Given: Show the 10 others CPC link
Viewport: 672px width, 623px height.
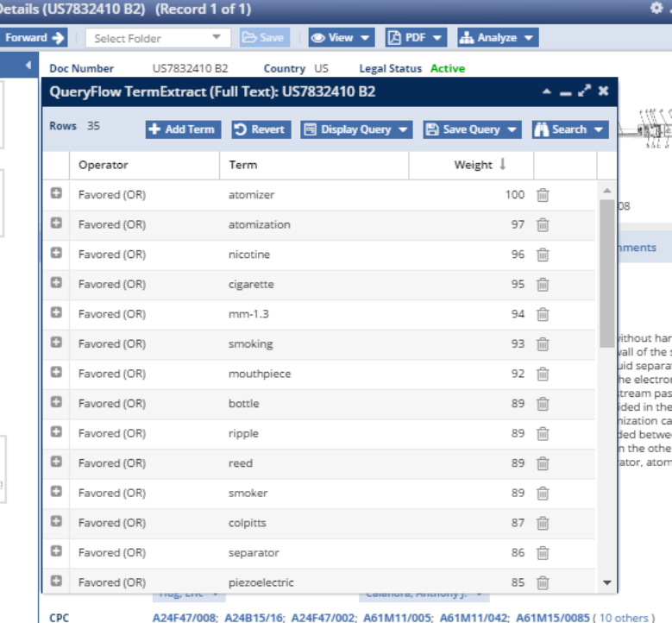Looking at the screenshot, I should [624, 618].
